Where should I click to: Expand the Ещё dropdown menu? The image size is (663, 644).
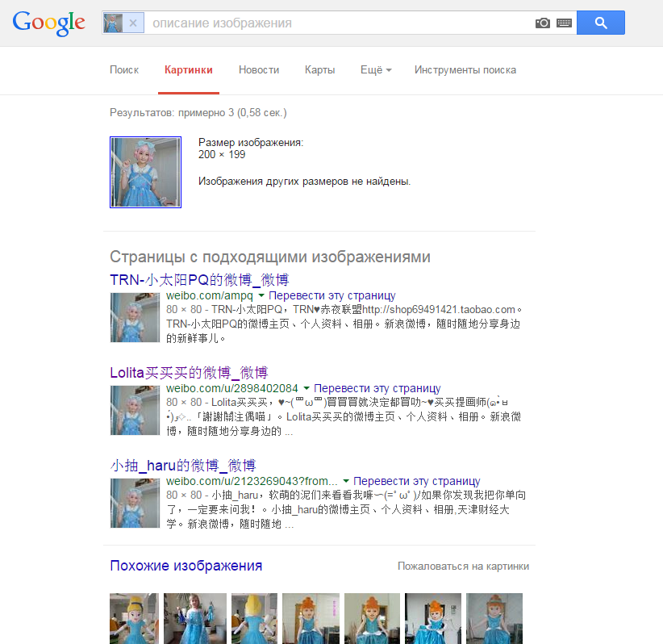[x=376, y=70]
